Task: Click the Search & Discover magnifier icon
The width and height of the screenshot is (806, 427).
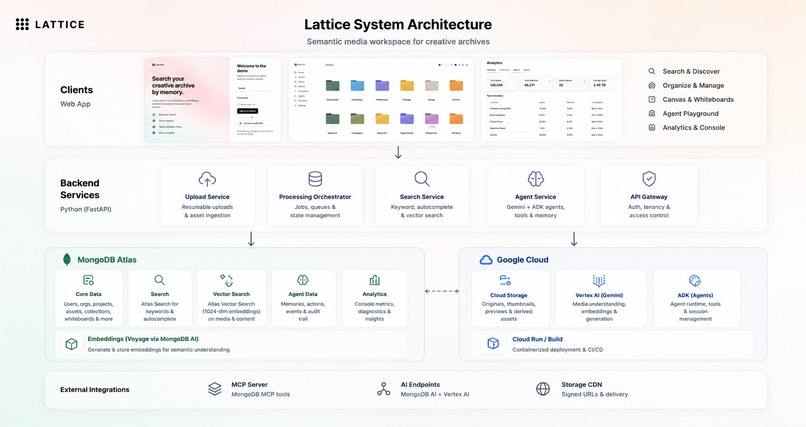Action: click(x=652, y=71)
